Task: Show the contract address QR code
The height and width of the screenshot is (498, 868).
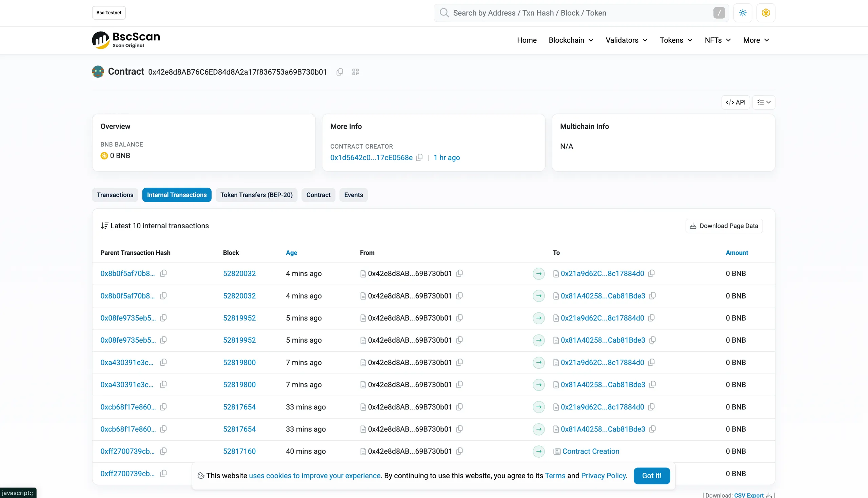Action: click(x=355, y=72)
